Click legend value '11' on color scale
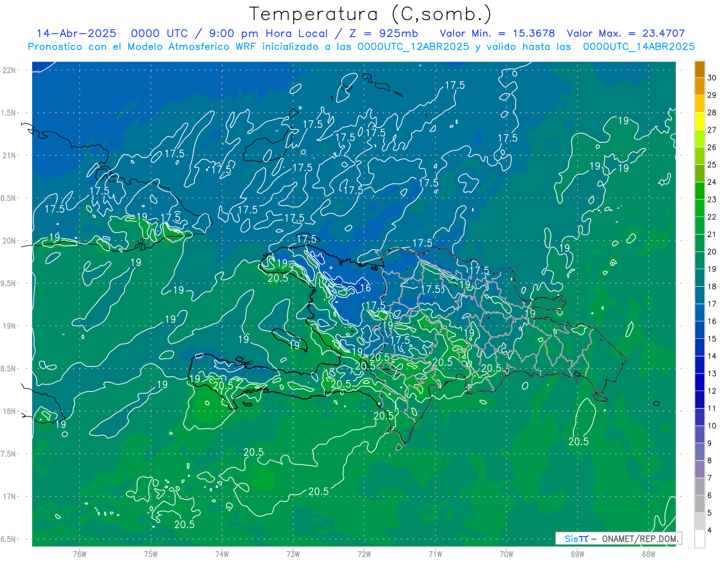Screen dimensions: 728x562 712,409
